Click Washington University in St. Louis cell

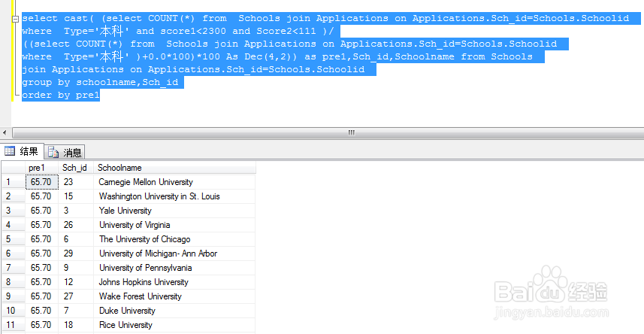(x=174, y=196)
